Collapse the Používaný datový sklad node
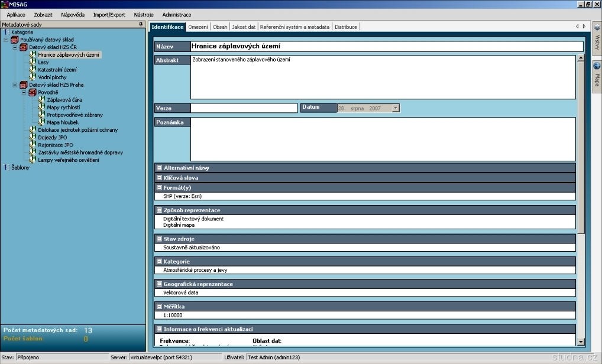The width and height of the screenshot is (602, 364). [x=6, y=40]
